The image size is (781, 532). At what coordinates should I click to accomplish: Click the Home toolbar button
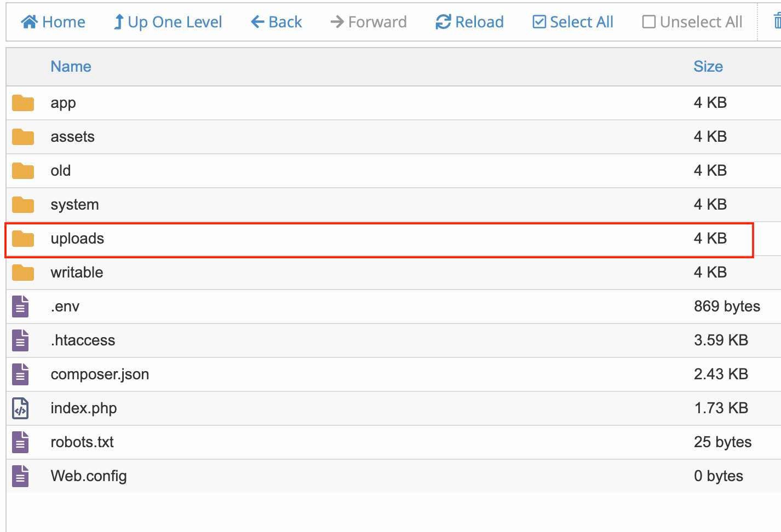[53, 22]
